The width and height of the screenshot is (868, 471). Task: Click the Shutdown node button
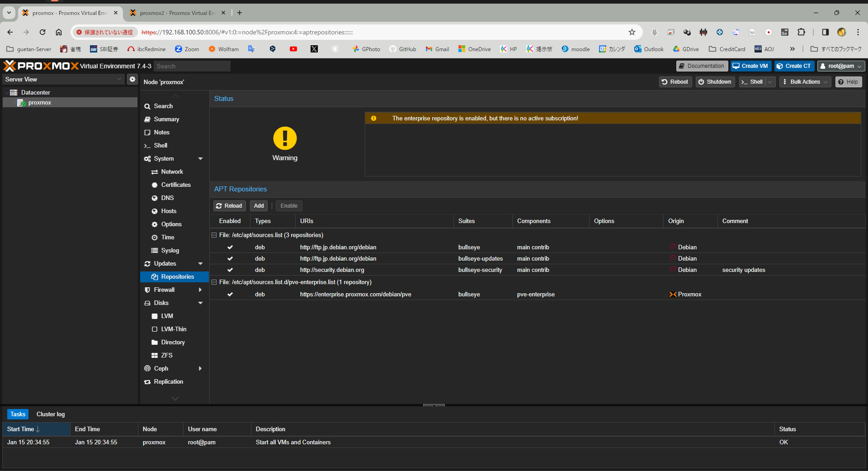click(x=715, y=82)
